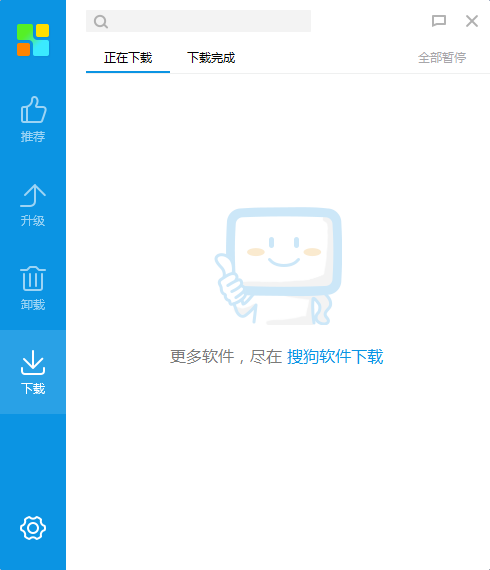Image resolution: width=490 pixels, height=570 pixels.
Task: Switch to the 正在下载 tab
Action: [128, 58]
